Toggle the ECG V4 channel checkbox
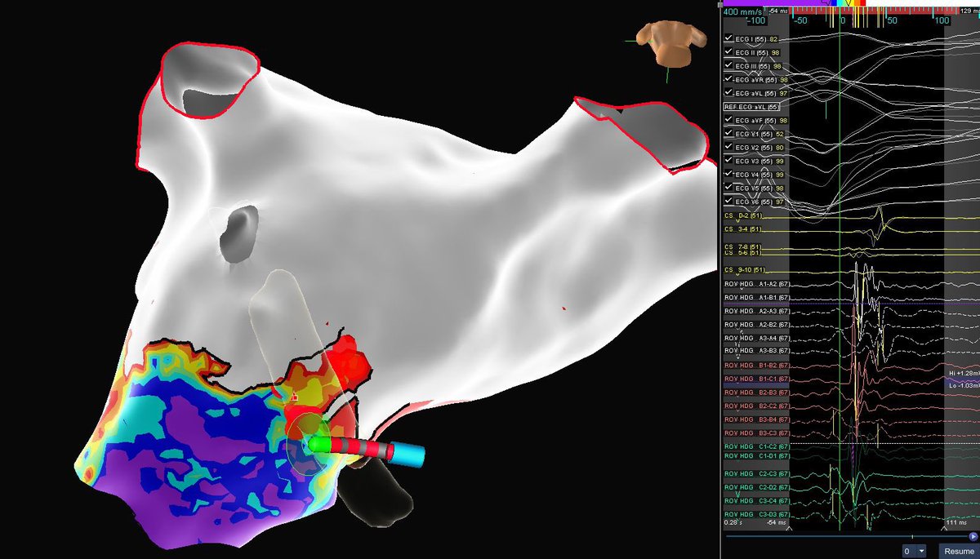 (x=729, y=174)
